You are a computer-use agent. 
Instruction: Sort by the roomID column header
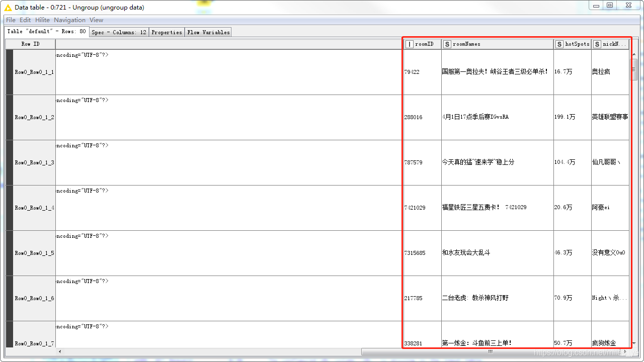pos(423,44)
